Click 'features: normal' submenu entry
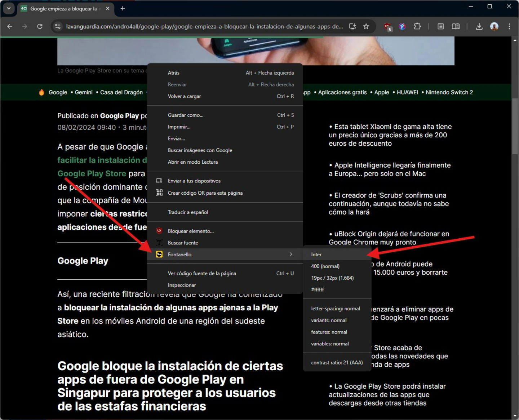 click(337, 332)
